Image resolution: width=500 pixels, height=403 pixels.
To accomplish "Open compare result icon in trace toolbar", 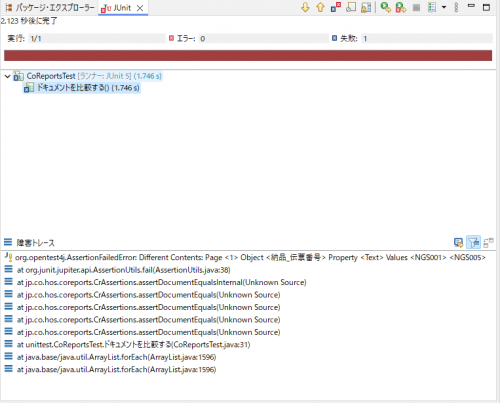I will [x=488, y=242].
